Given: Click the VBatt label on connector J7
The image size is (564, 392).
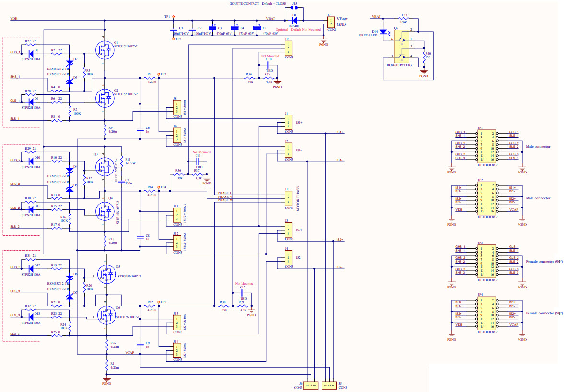Looking at the screenshot, I should [342, 19].
